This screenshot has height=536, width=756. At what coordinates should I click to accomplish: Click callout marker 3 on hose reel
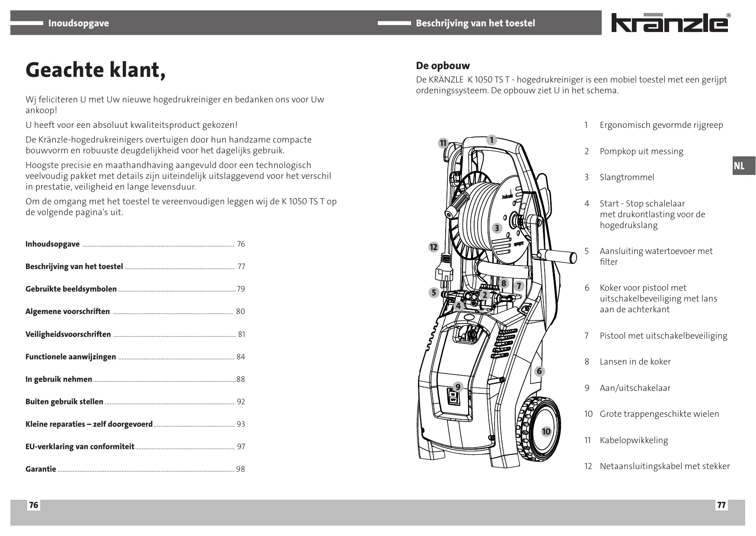click(497, 228)
